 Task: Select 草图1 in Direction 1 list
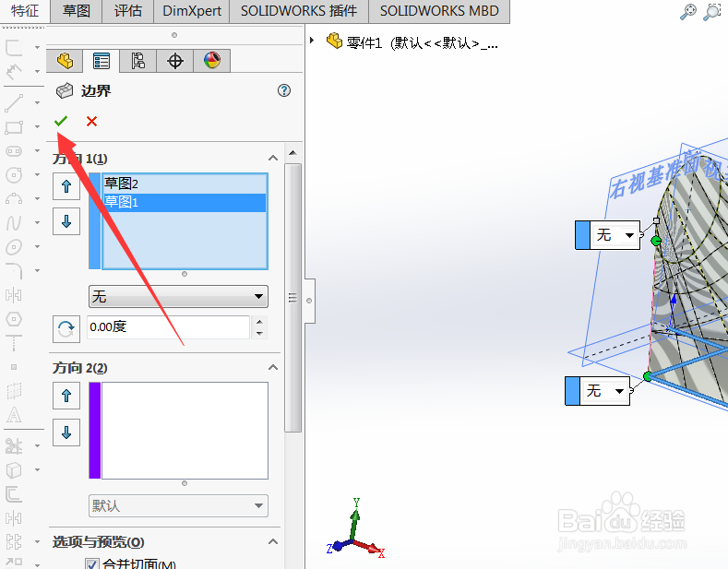[x=184, y=202]
